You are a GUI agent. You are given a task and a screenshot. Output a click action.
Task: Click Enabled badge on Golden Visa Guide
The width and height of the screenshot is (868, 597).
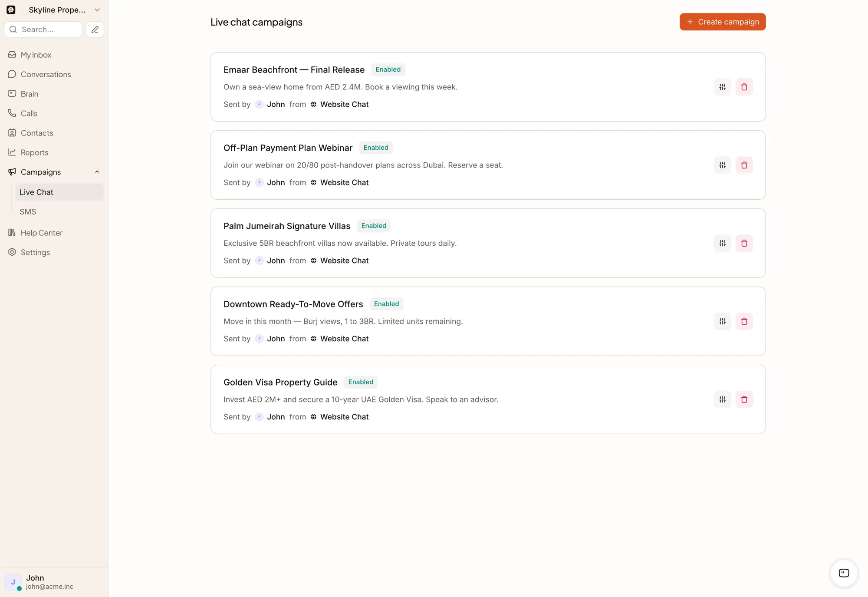tap(361, 382)
